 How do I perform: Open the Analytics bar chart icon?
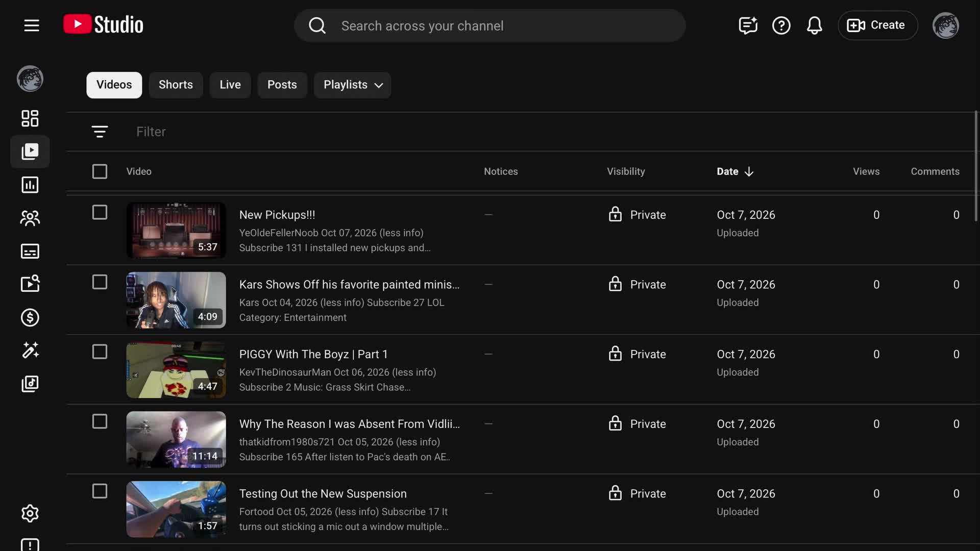pyautogui.click(x=30, y=185)
